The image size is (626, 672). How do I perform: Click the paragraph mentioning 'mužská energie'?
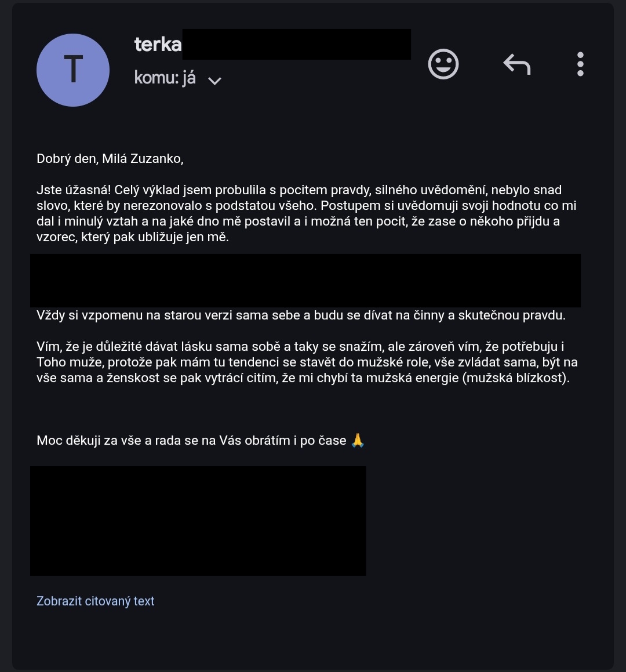(x=307, y=362)
